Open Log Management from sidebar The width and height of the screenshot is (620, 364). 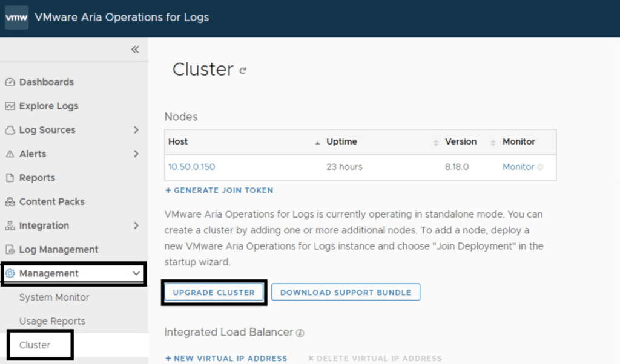[58, 249]
